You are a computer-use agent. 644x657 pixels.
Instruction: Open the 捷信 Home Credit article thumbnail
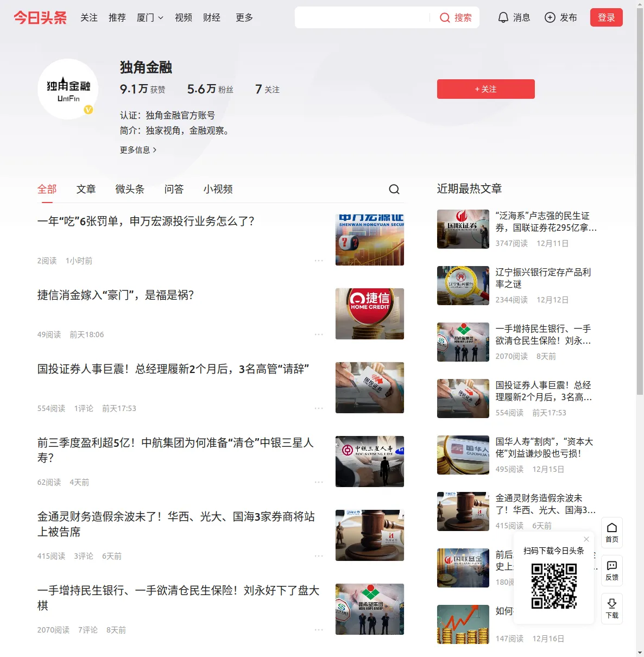tap(370, 314)
